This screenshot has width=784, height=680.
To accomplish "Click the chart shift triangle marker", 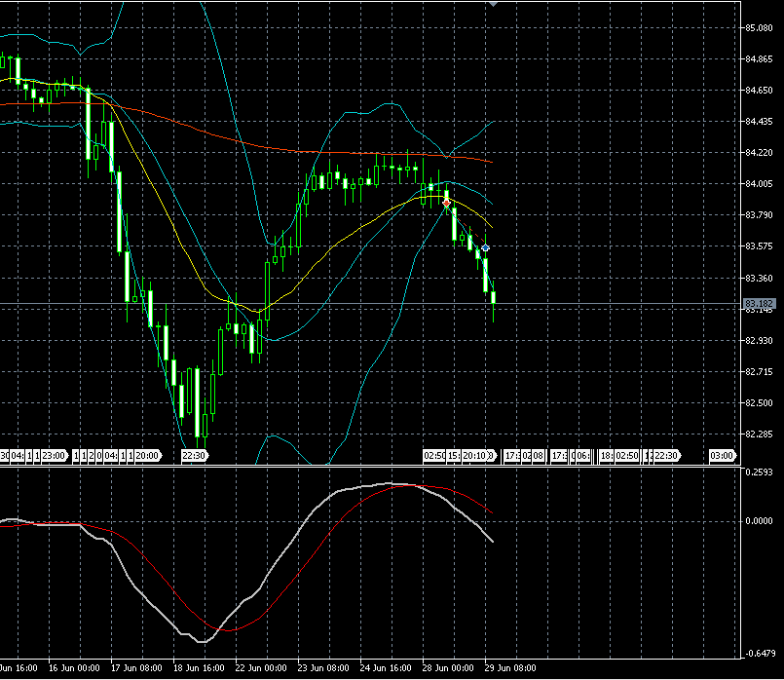I will coord(493,4).
